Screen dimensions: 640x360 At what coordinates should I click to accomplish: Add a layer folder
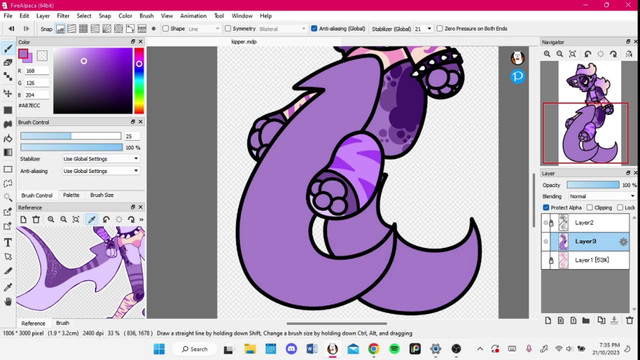point(586,321)
